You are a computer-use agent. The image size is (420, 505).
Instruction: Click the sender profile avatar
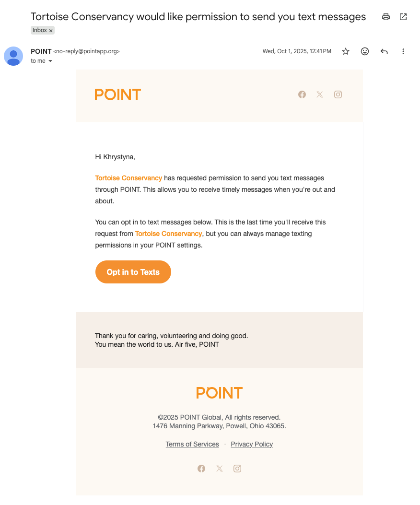(x=13, y=56)
